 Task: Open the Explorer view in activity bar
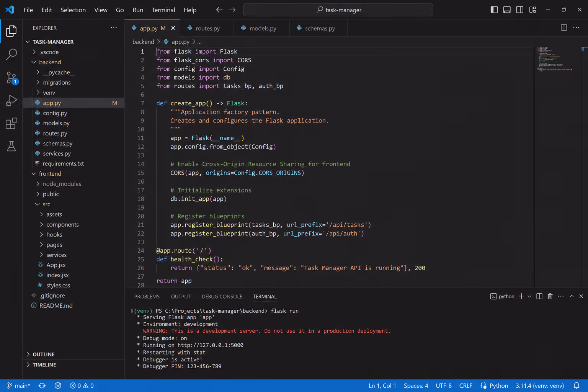pos(11,31)
